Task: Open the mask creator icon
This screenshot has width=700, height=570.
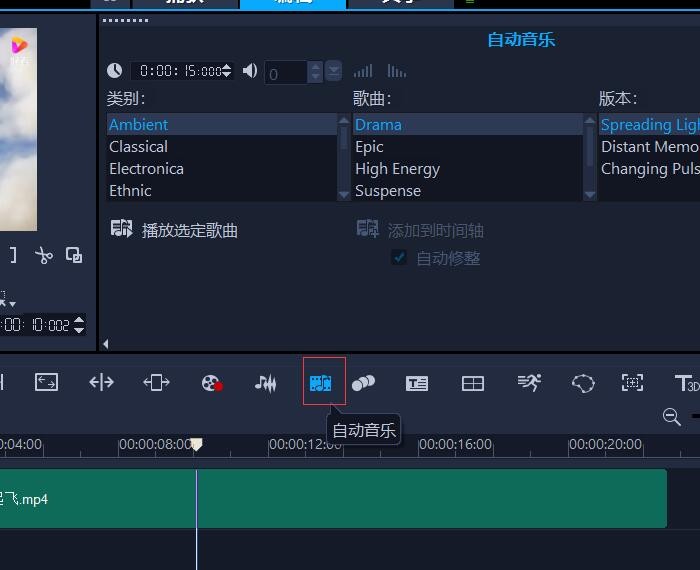Action: point(583,383)
